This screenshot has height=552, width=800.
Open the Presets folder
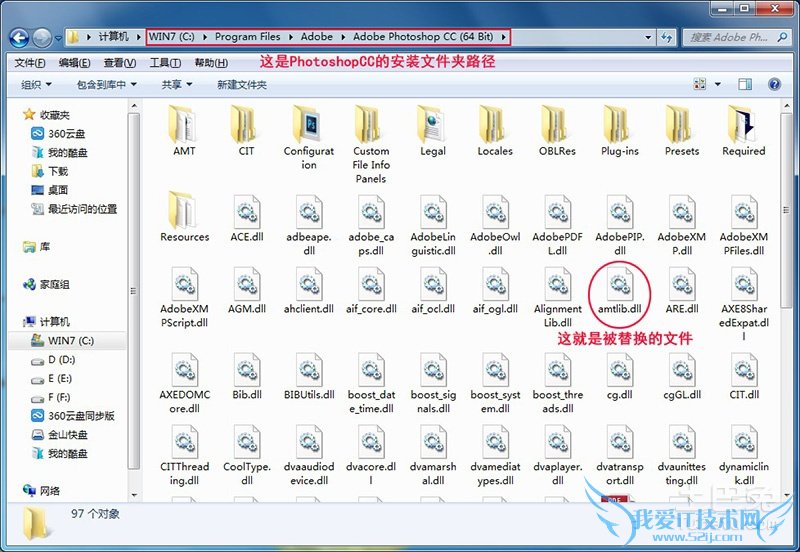click(x=682, y=131)
